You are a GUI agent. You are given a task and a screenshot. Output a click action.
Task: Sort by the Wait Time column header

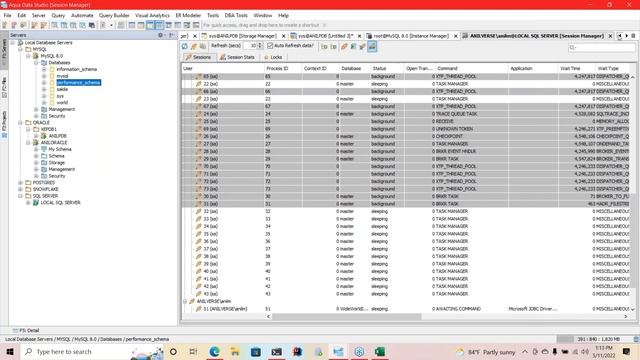pyautogui.click(x=576, y=69)
